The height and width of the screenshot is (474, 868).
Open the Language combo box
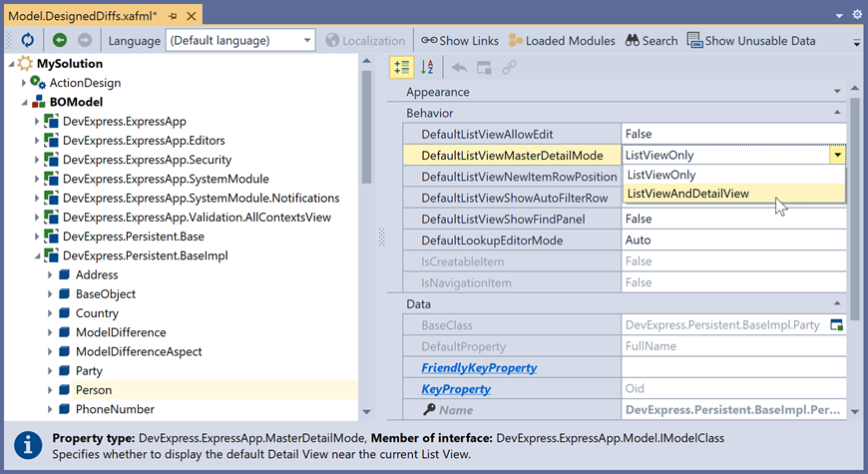tap(240, 41)
